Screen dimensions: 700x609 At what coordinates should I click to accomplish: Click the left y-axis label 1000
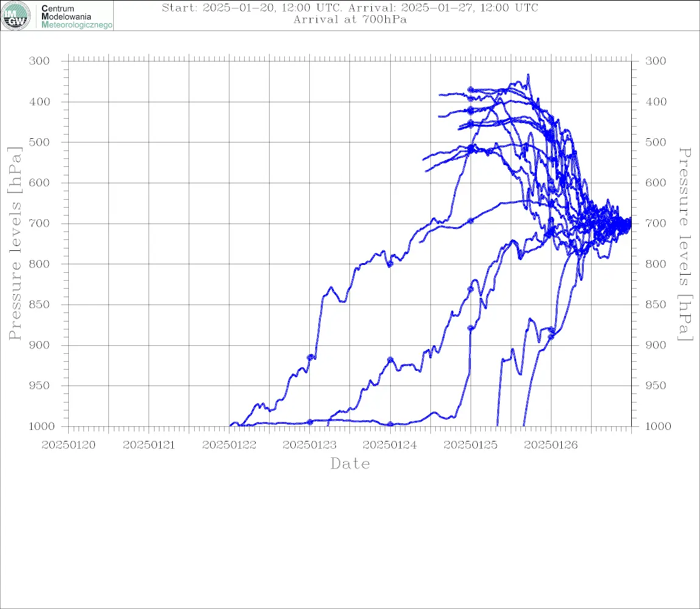[41, 426]
